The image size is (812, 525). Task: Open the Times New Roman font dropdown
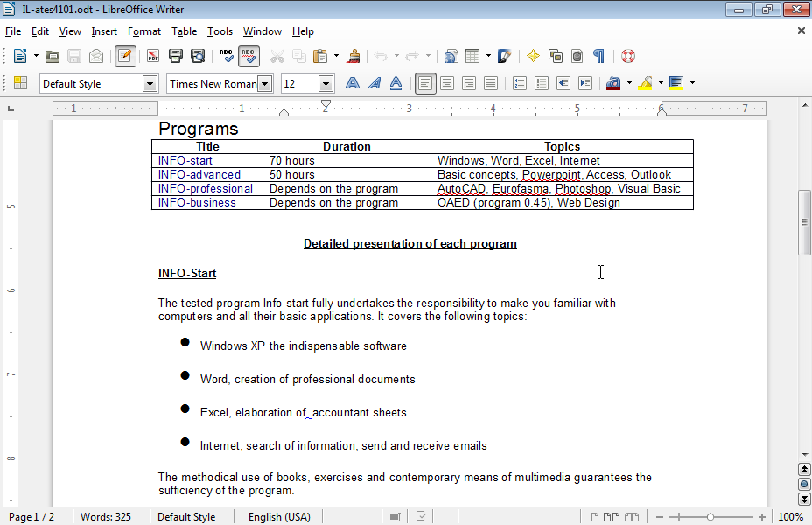[x=264, y=83]
